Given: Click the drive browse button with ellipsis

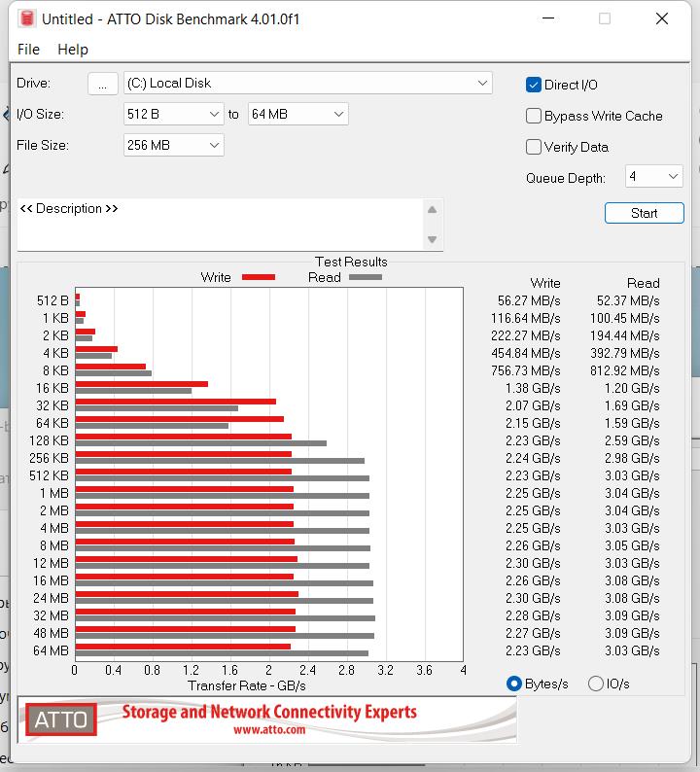Looking at the screenshot, I should pos(103,84).
